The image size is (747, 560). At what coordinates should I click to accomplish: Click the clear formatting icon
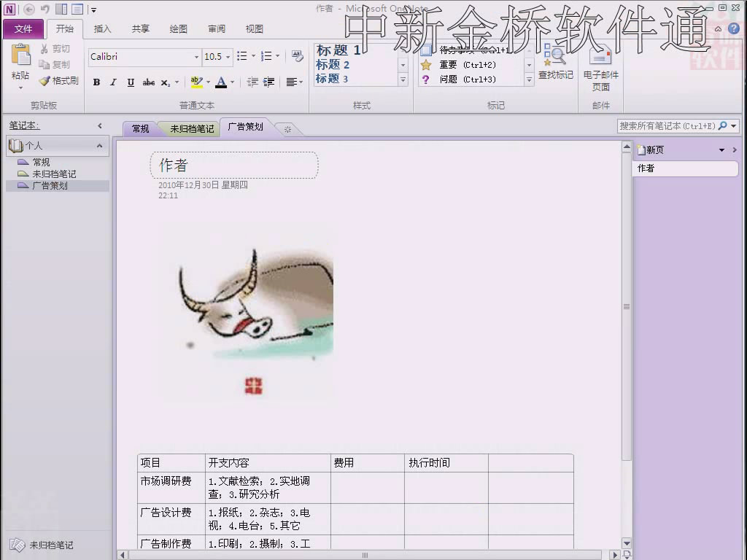(298, 56)
